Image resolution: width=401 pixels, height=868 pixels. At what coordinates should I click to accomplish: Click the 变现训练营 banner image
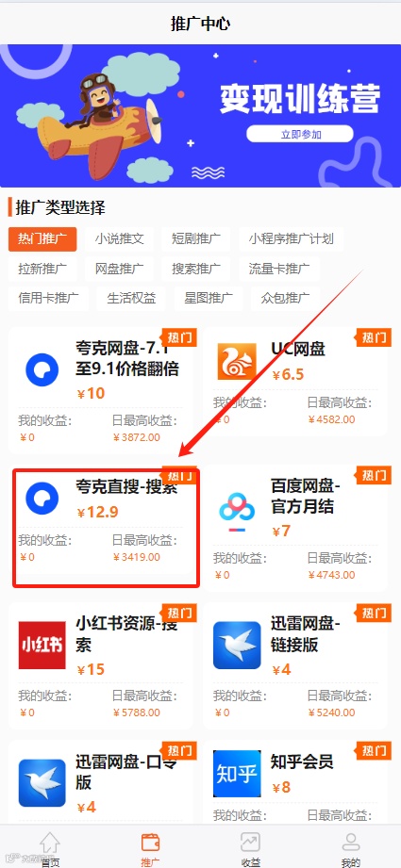pyautogui.click(x=200, y=116)
